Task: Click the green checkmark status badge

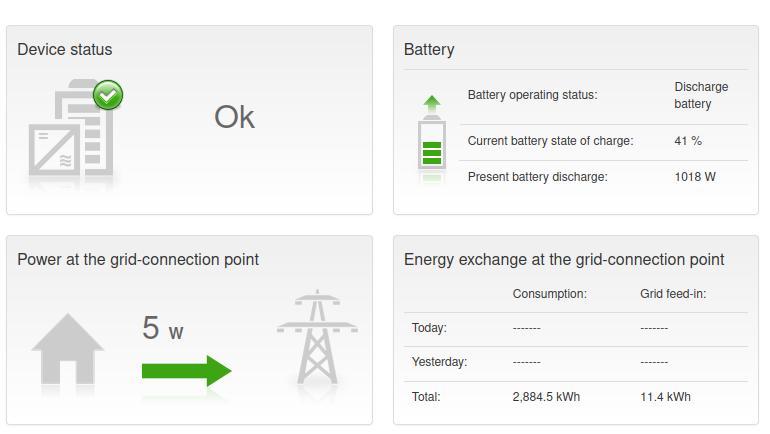Action: pyautogui.click(x=108, y=96)
